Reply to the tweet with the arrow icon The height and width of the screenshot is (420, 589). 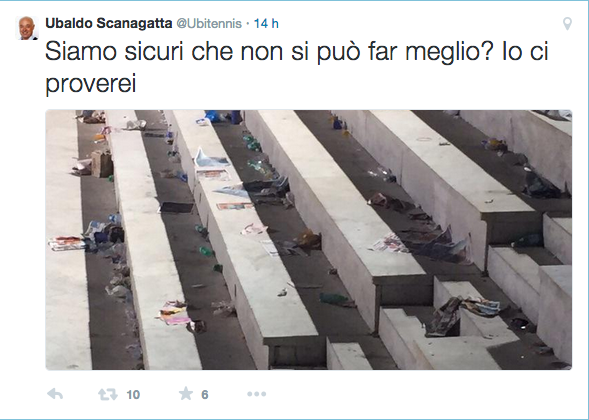tap(55, 394)
